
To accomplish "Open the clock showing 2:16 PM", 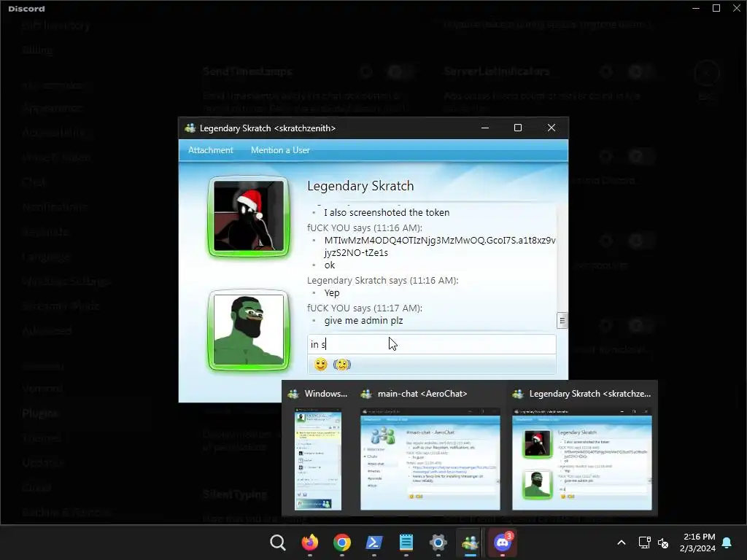I will pyautogui.click(x=697, y=542).
